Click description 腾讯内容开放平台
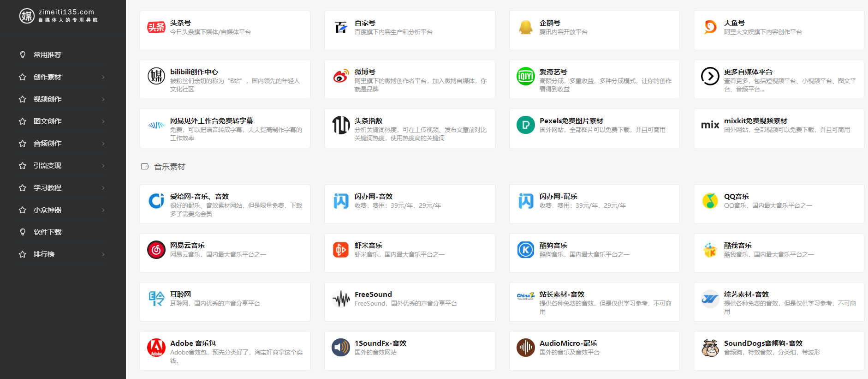This screenshot has height=379, width=868. point(564,32)
